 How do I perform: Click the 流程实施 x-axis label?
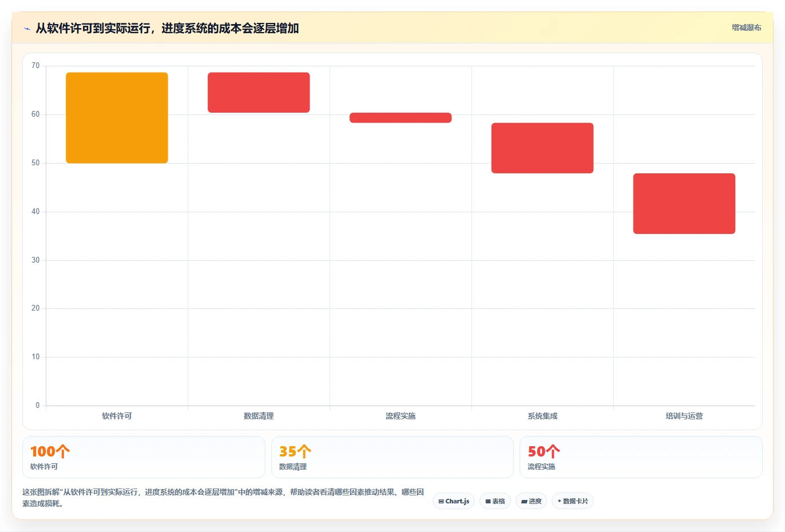(401, 416)
